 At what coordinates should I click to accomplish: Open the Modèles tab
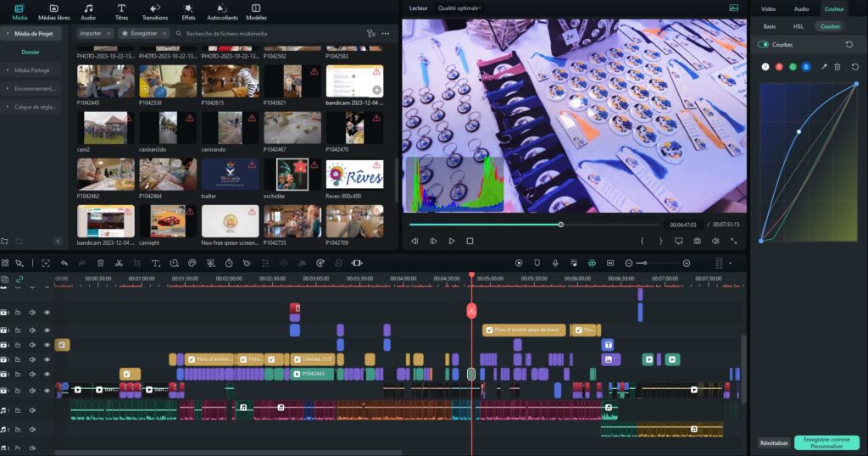pyautogui.click(x=256, y=12)
